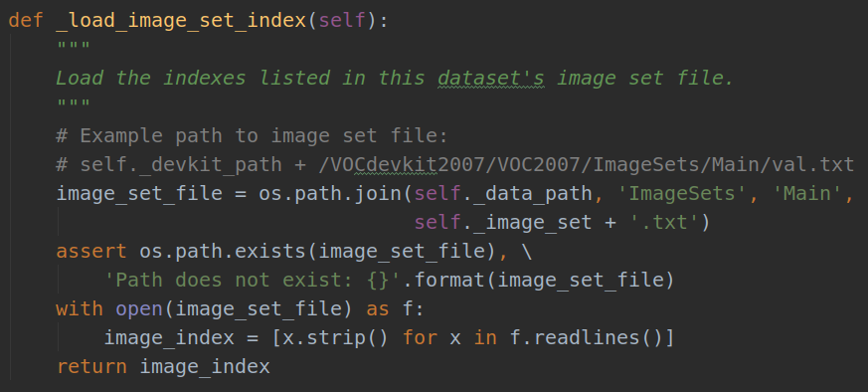868x392 pixels.
Task: Click the '.txt' string literal
Action: [664, 222]
